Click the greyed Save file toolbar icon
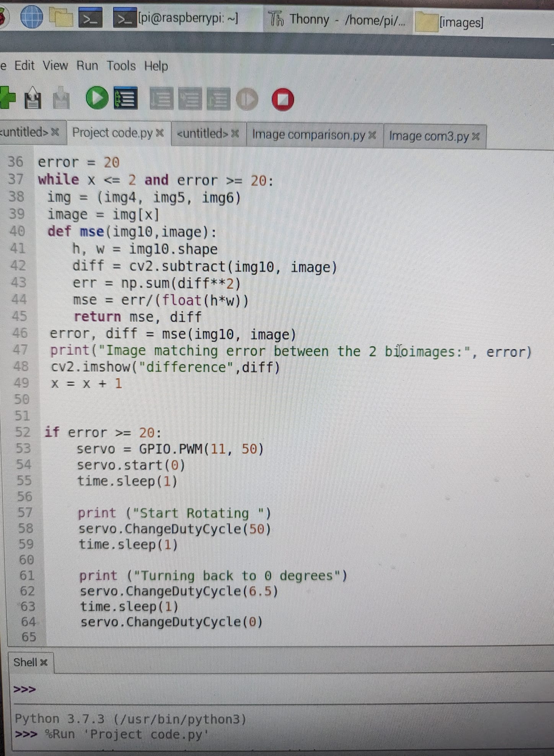 pyautogui.click(x=61, y=99)
